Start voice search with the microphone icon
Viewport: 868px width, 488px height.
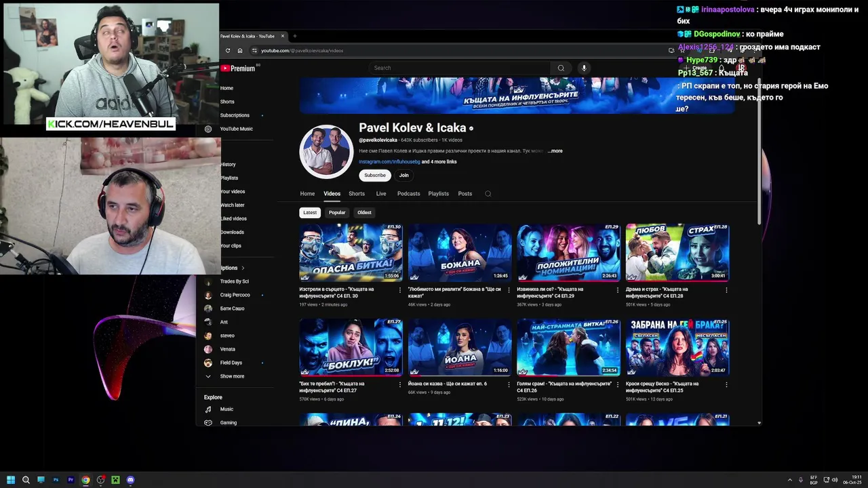(584, 68)
